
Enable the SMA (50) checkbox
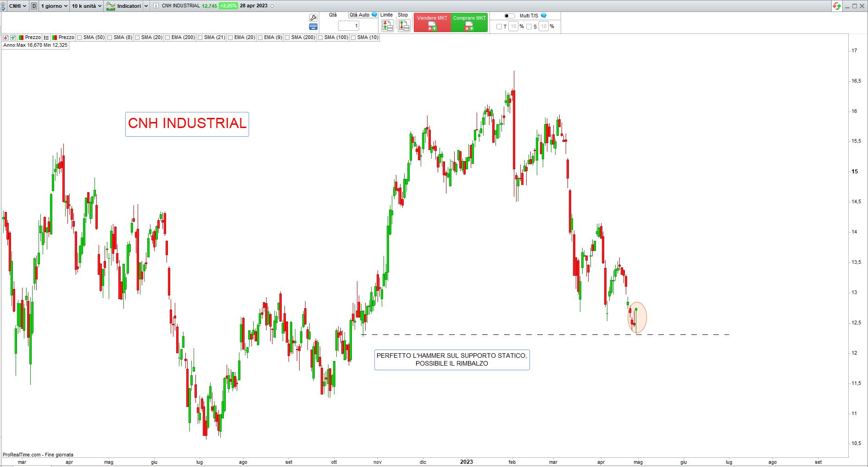pyautogui.click(x=79, y=38)
